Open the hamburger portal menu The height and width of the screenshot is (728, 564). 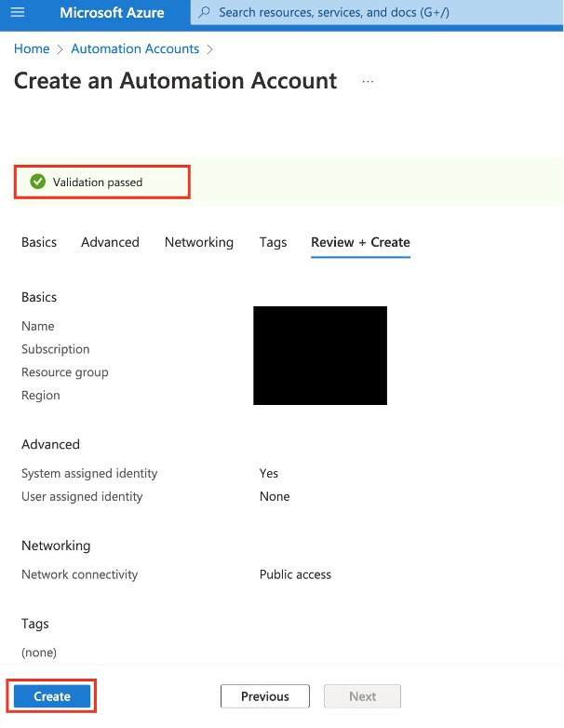(18, 12)
